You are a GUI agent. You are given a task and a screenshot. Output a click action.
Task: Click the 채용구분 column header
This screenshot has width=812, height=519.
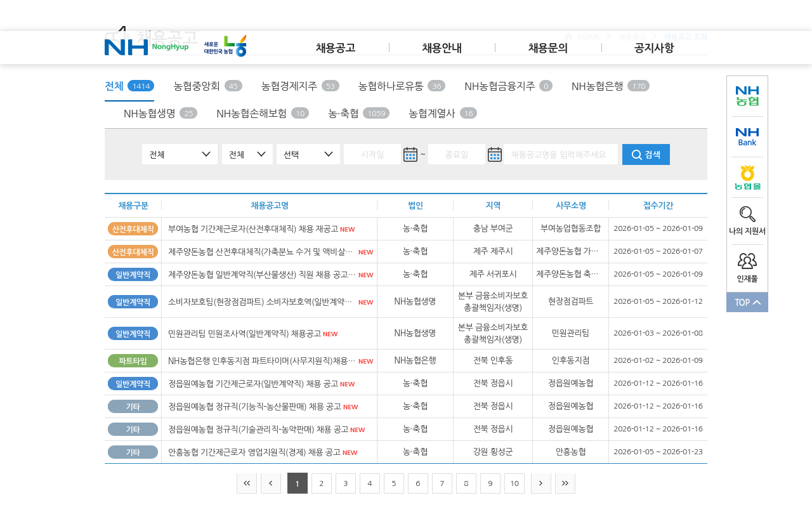tap(133, 205)
